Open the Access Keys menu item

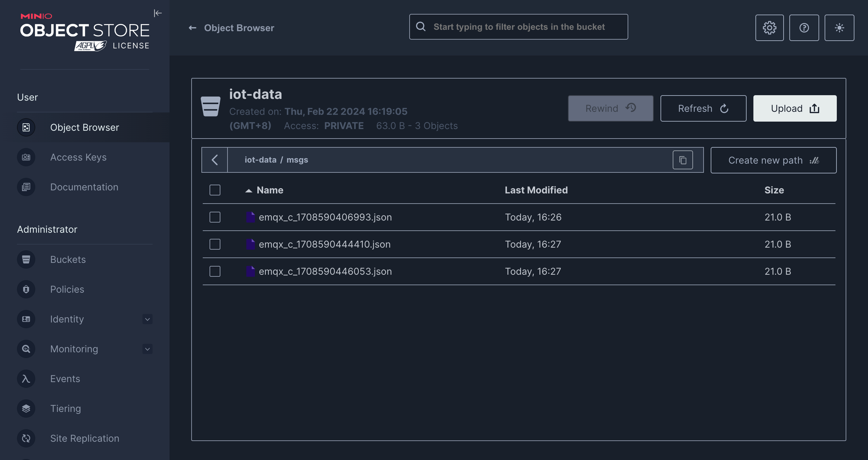click(x=78, y=157)
